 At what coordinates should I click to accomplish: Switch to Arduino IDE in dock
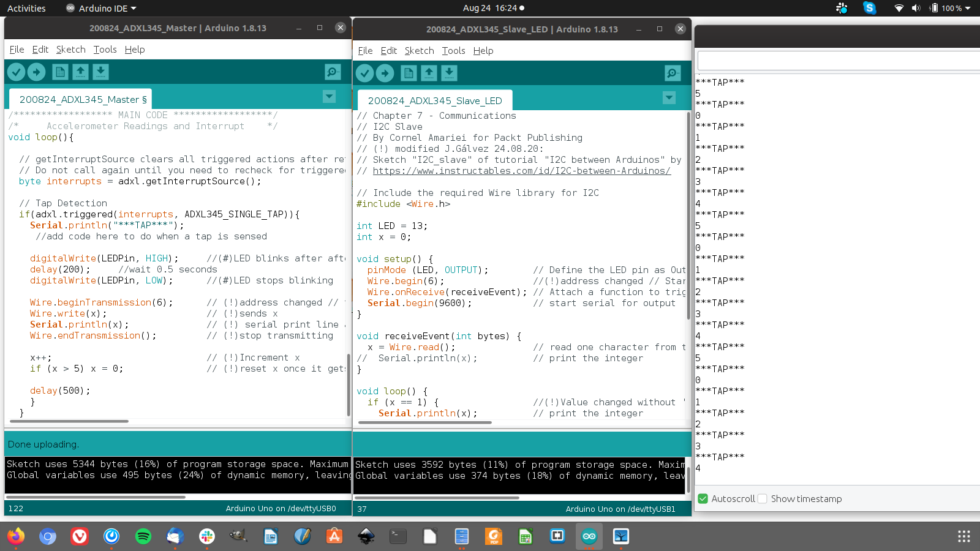tap(589, 537)
